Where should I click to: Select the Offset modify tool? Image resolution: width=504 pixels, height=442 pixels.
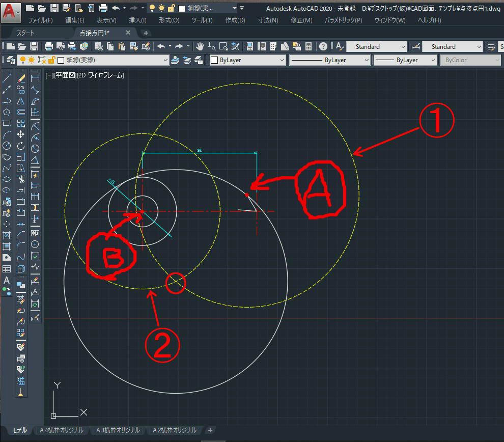point(21,112)
